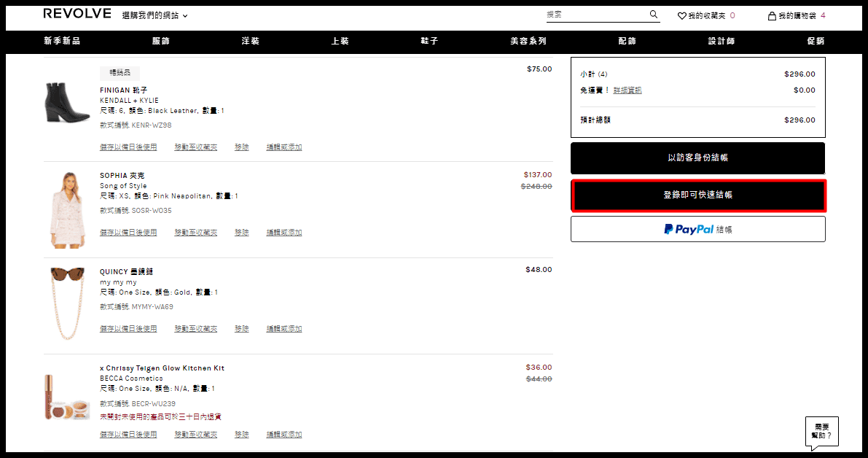
Task: Open the FINIGAN boots product thumbnail
Action: (67, 103)
